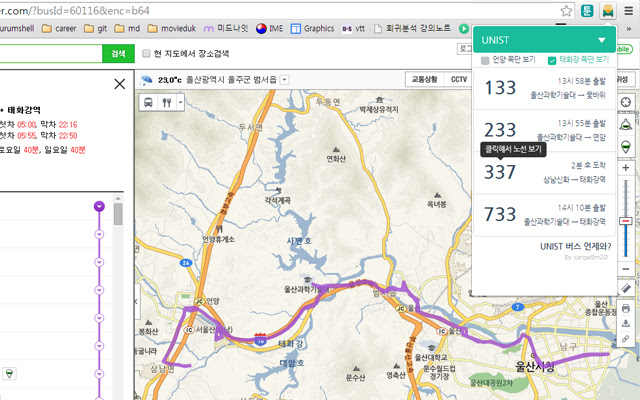Enable 현 지도에서 장소검색 checkbox

coord(146,53)
